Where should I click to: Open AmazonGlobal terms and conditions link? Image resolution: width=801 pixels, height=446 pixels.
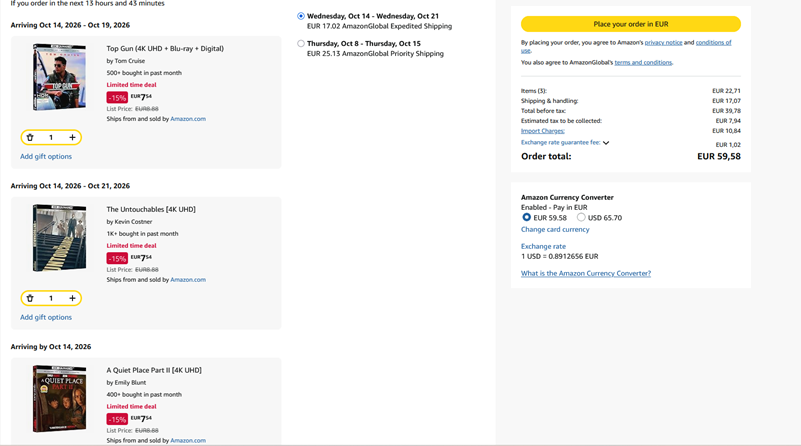[643, 62]
